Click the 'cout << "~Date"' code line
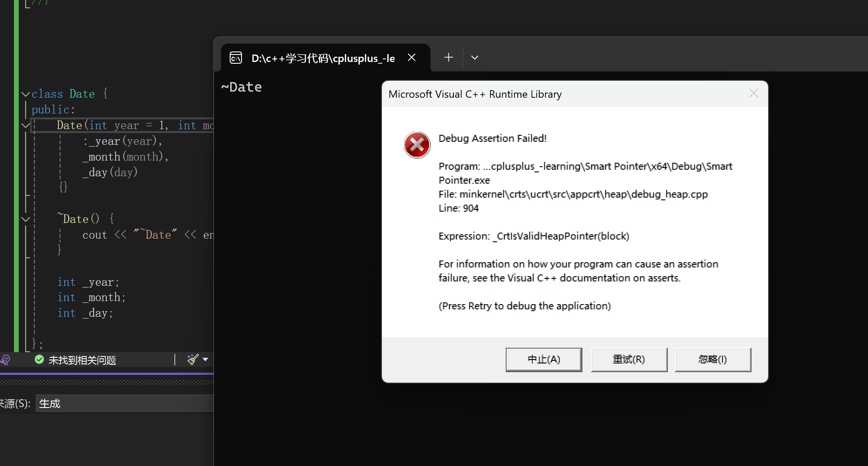 point(148,235)
